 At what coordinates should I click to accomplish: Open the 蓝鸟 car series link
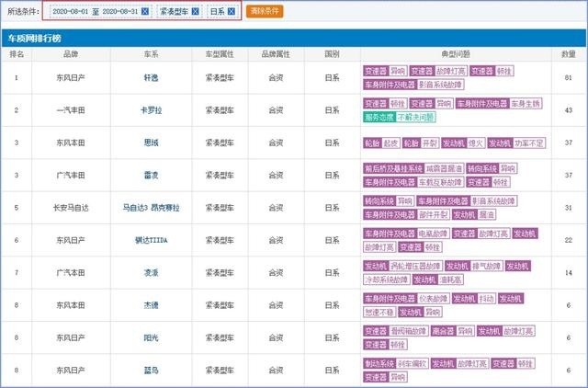pyautogui.click(x=151, y=371)
